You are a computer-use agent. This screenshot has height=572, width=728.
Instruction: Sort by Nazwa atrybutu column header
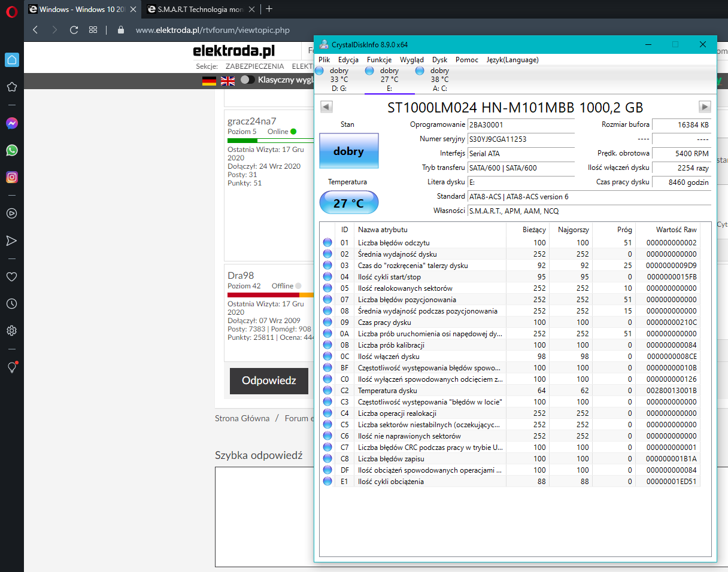point(430,229)
